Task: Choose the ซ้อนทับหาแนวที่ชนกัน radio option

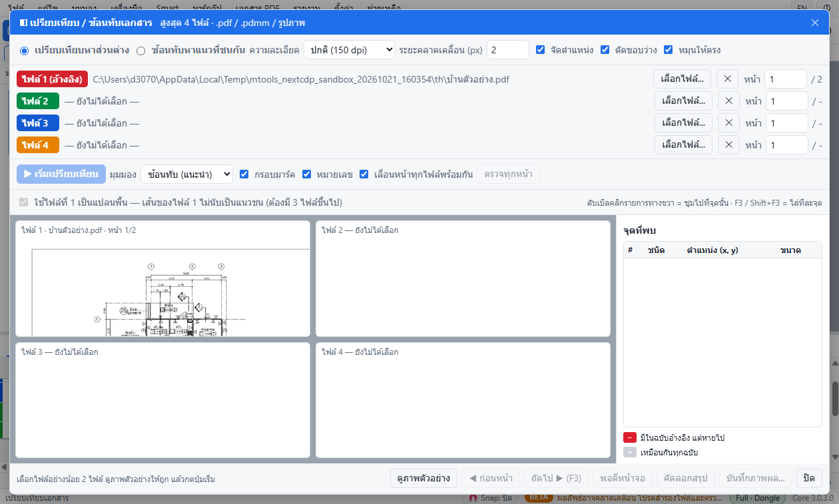Action: click(140, 50)
